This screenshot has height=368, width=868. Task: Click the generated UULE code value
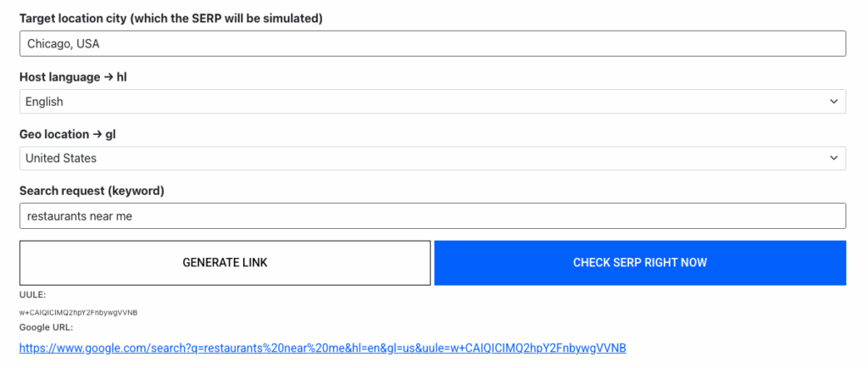click(78, 312)
